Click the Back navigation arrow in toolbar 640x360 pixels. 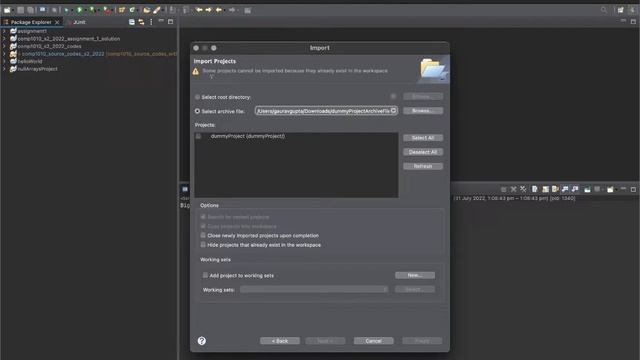pos(218,10)
